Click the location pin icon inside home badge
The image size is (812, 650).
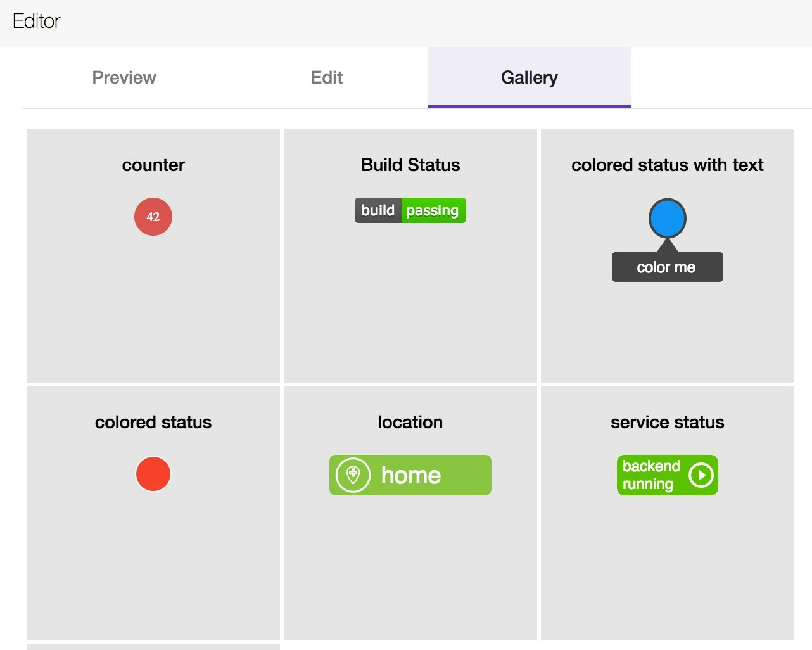point(352,475)
